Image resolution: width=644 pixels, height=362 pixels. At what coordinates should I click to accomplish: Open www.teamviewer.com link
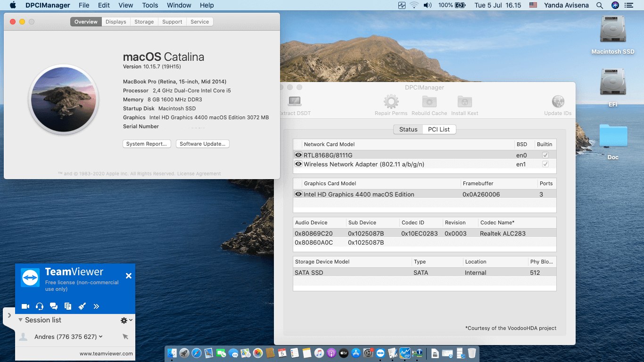click(106, 354)
